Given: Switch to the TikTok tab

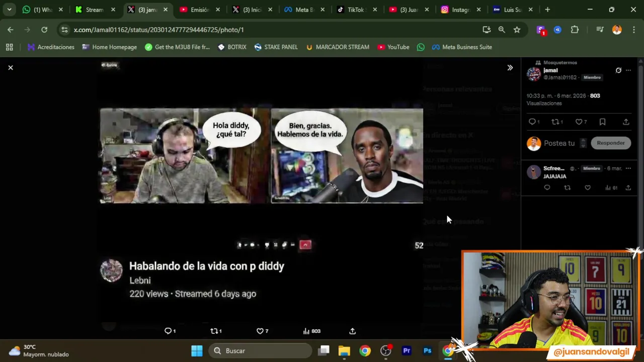Looking at the screenshot, I should (356, 10).
